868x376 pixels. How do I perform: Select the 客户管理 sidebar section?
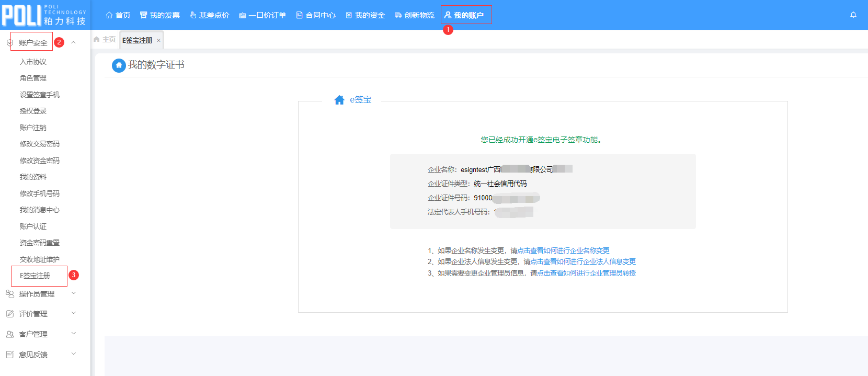click(x=33, y=334)
